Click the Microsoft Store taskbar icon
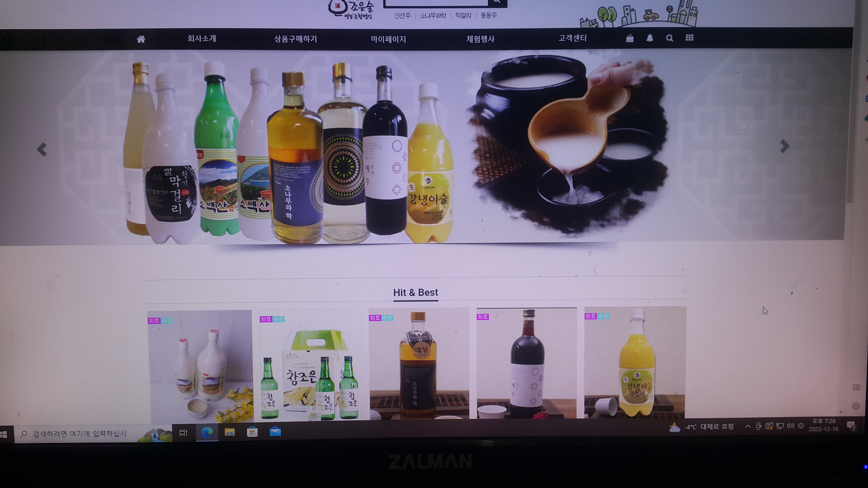This screenshot has width=868, height=488. [x=252, y=432]
